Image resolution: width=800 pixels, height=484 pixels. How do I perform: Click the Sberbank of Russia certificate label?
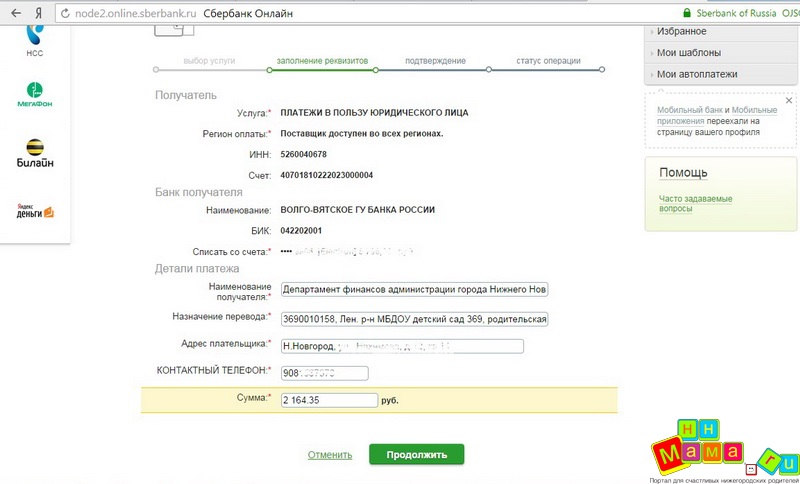pos(736,13)
